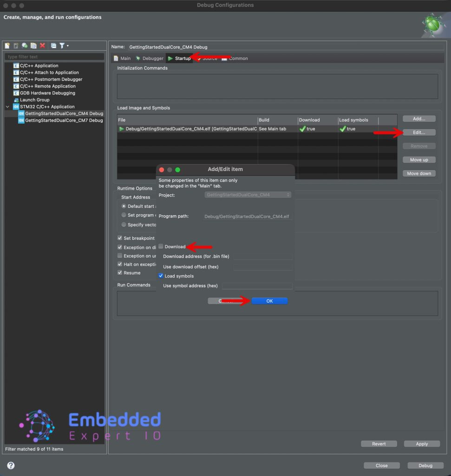Click inside Initialization Commands text area
Image resolution: width=451 pixels, height=476 pixels.
(277, 86)
